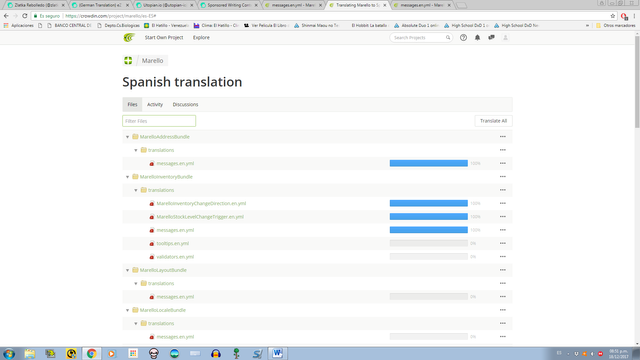Collapse translations under MarelloAddressBundle
Image resolution: width=640 pixels, height=360 pixels.
(136, 150)
